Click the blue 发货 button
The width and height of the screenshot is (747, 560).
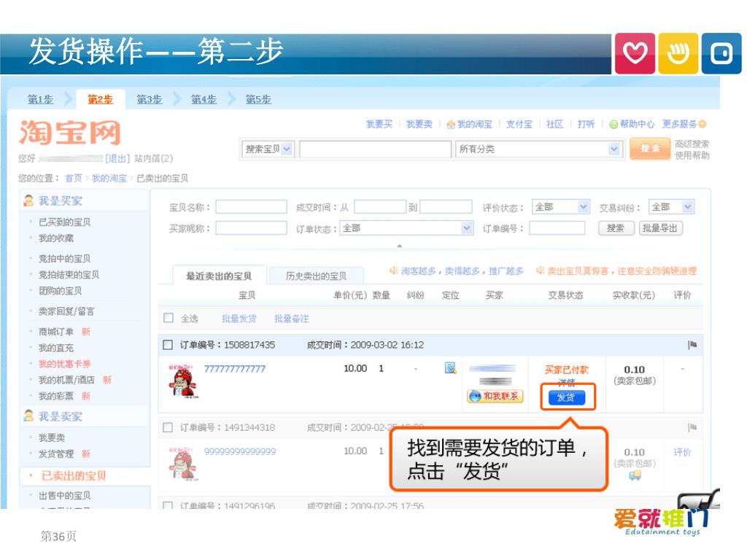(x=566, y=397)
